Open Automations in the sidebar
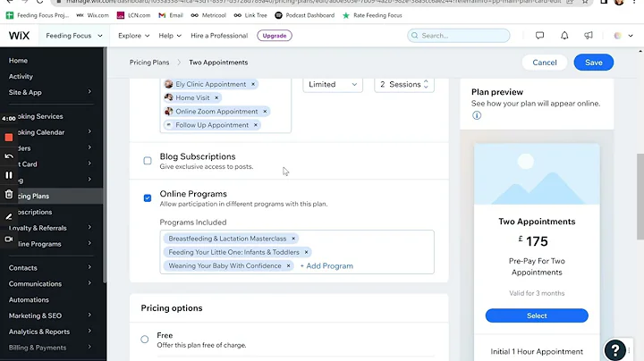Screen dimensions: 644x361 coord(29,300)
